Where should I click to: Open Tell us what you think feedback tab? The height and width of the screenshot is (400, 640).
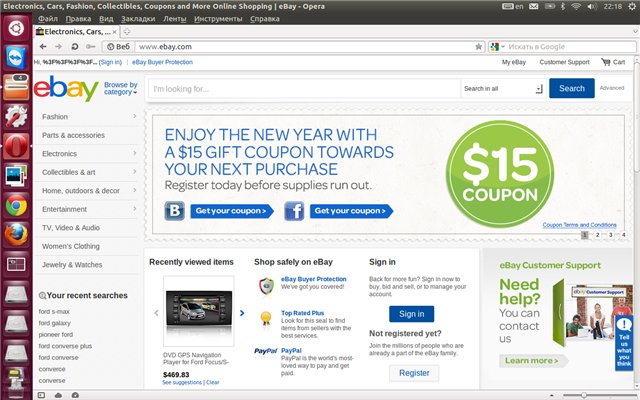[624, 343]
